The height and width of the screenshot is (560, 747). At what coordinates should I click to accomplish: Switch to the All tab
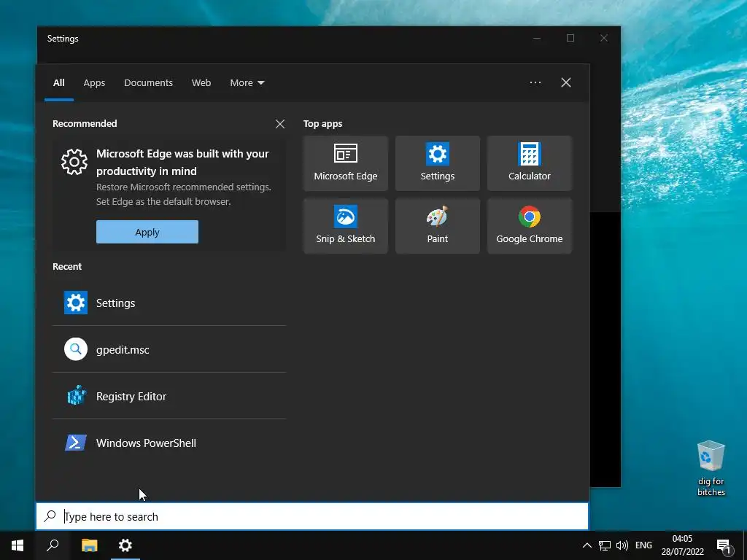point(59,83)
